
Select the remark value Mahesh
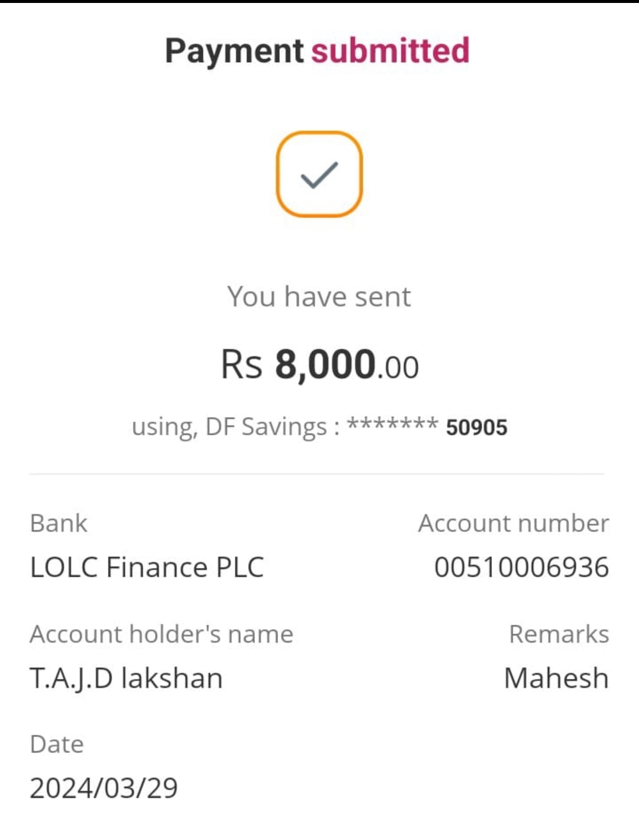(556, 678)
